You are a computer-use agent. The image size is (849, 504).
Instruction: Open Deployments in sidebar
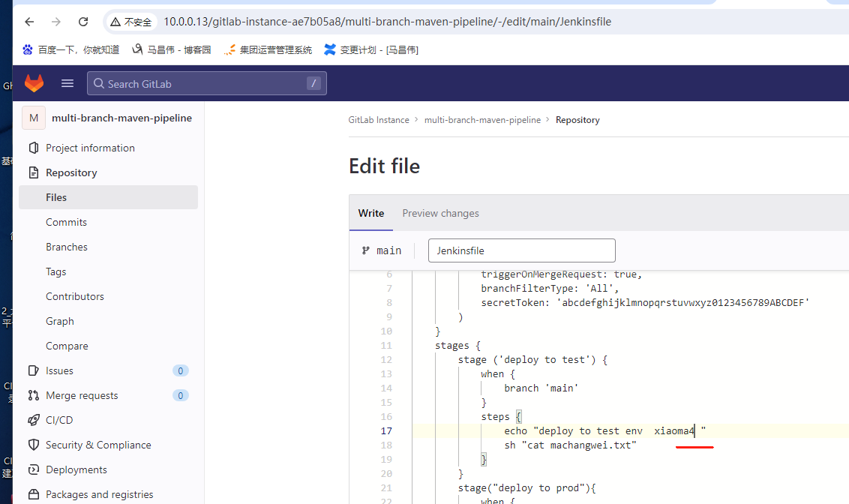coord(76,470)
